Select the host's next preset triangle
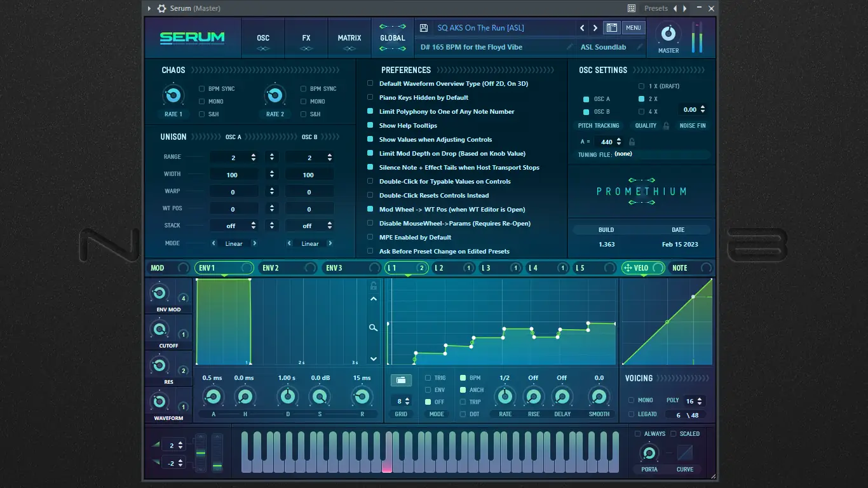 685,8
